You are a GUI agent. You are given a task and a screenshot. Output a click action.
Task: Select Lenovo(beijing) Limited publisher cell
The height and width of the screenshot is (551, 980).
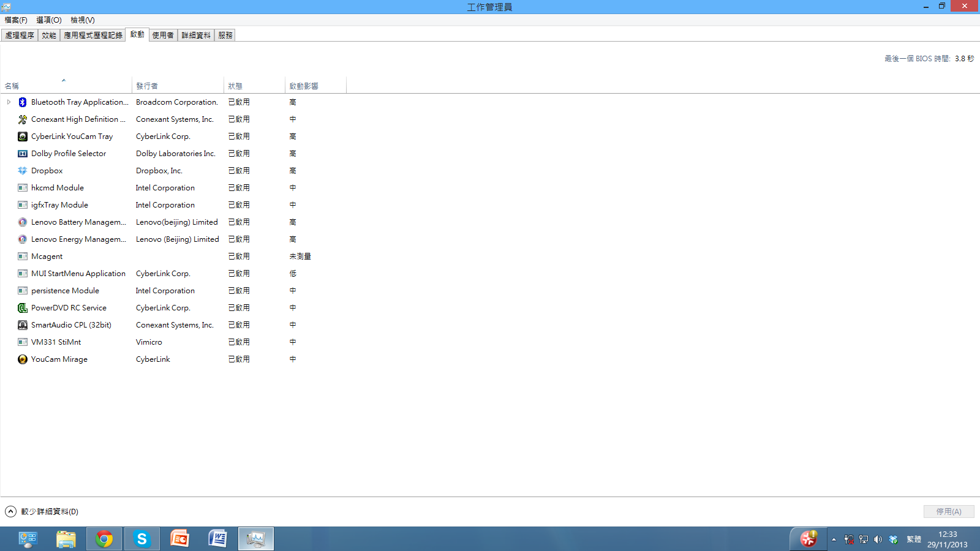pyautogui.click(x=177, y=222)
